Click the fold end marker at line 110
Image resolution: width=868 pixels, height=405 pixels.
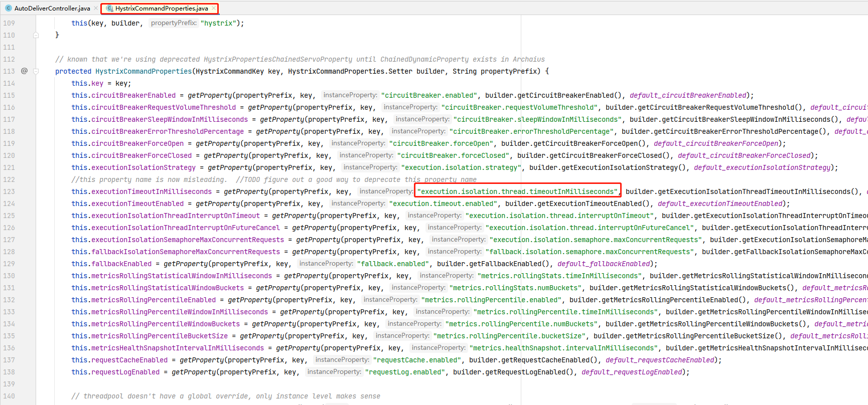[36, 35]
